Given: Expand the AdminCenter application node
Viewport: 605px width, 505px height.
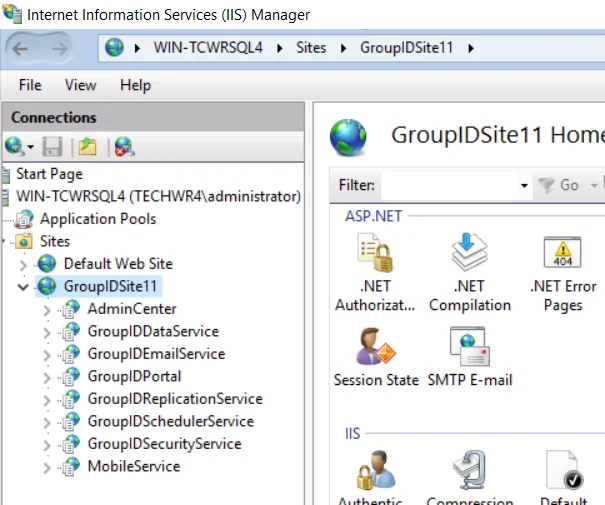Looking at the screenshot, I should coord(47,310).
